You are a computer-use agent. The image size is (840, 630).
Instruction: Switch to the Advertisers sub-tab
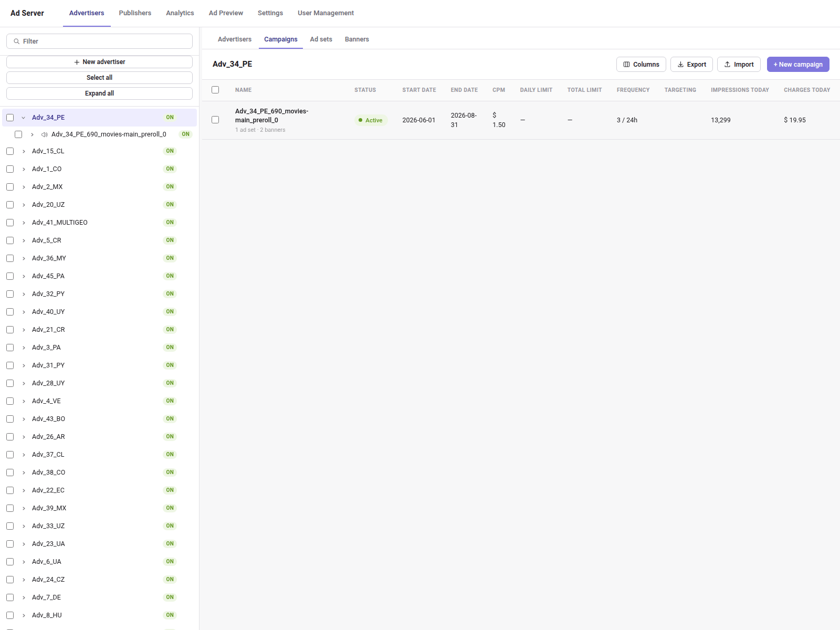[x=235, y=39]
